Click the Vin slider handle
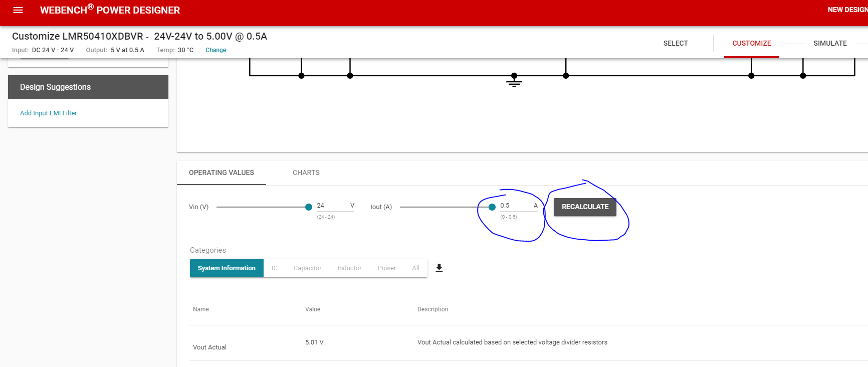868x367 pixels. tap(309, 207)
